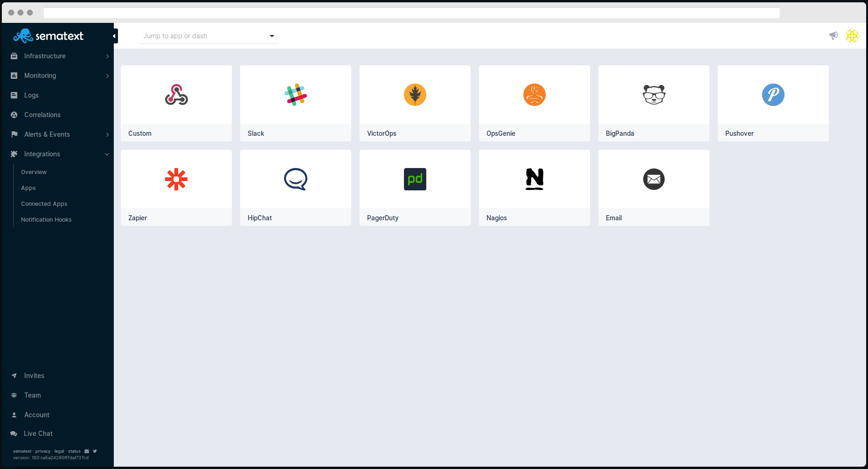Viewport: 868px width, 469px height.
Task: Click the OpsGenie card label
Action: (x=501, y=133)
